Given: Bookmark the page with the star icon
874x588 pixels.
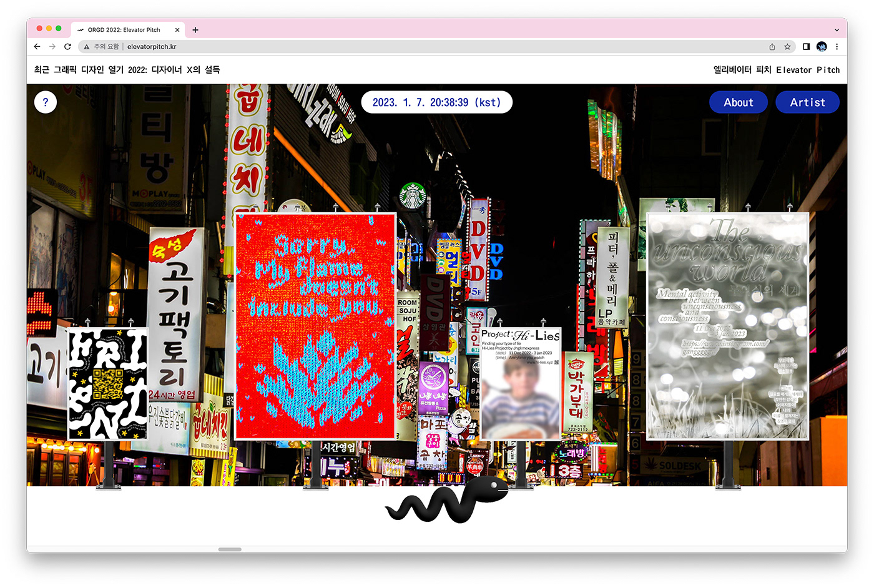Looking at the screenshot, I should (x=787, y=47).
